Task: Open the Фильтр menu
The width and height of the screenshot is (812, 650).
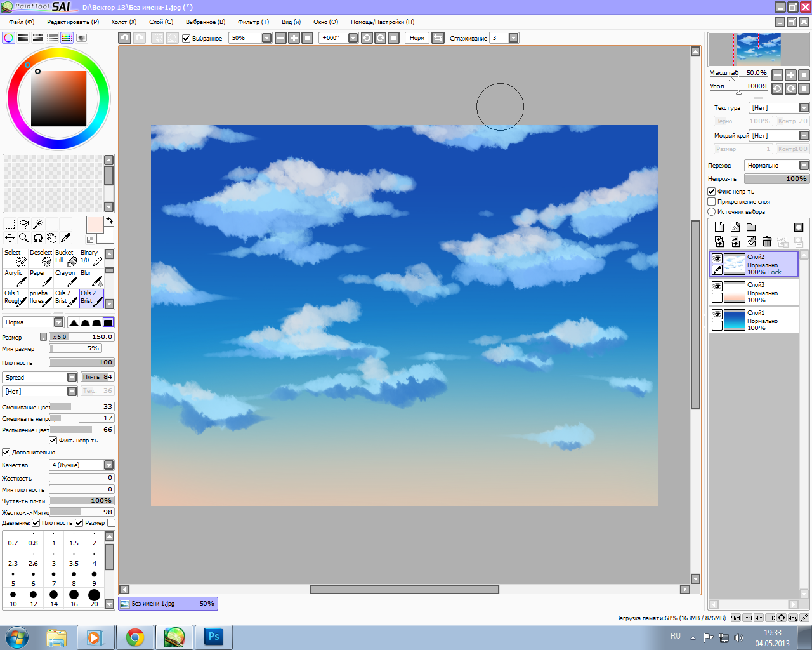Action: point(253,22)
